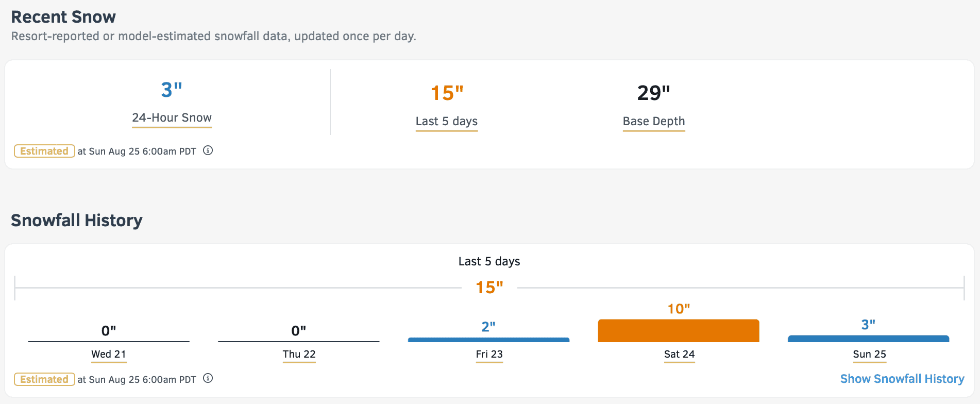Image resolution: width=980 pixels, height=404 pixels.
Task: Click the blue 3" 24-hour snow value
Action: (172, 90)
